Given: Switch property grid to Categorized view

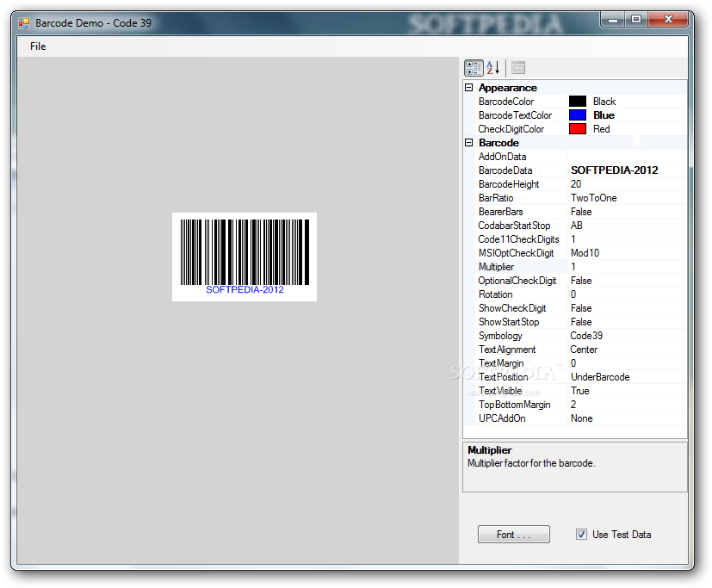Looking at the screenshot, I should (474, 68).
